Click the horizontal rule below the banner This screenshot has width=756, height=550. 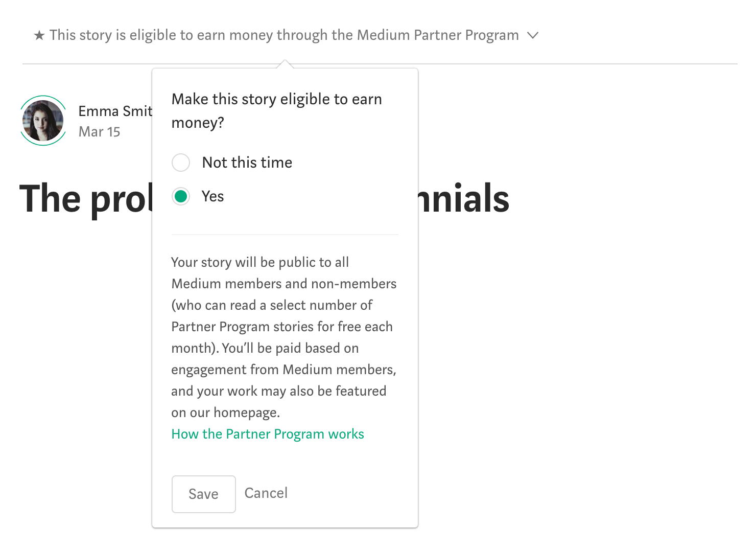(x=562, y=64)
